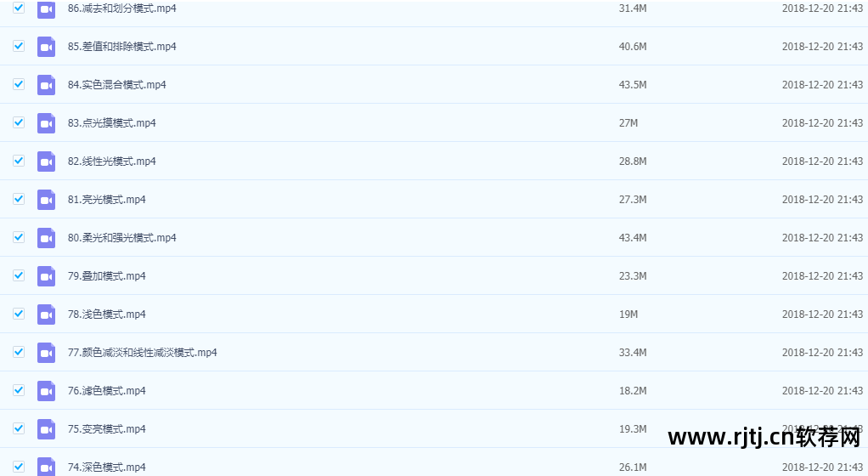
Task: Click the 43.5M size of 84.实色混合模式.mp4
Action: [x=633, y=85]
